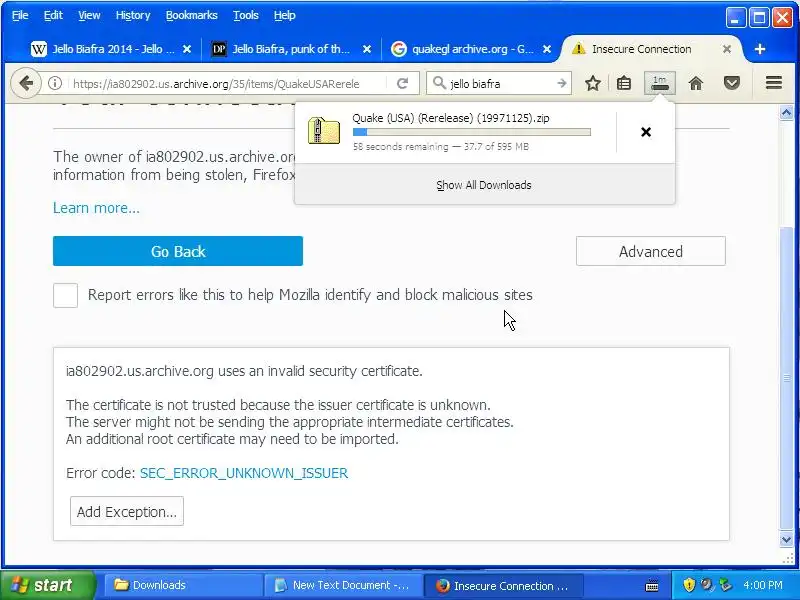The image size is (800, 600).
Task: Click the Go Back button
Action: click(x=178, y=251)
